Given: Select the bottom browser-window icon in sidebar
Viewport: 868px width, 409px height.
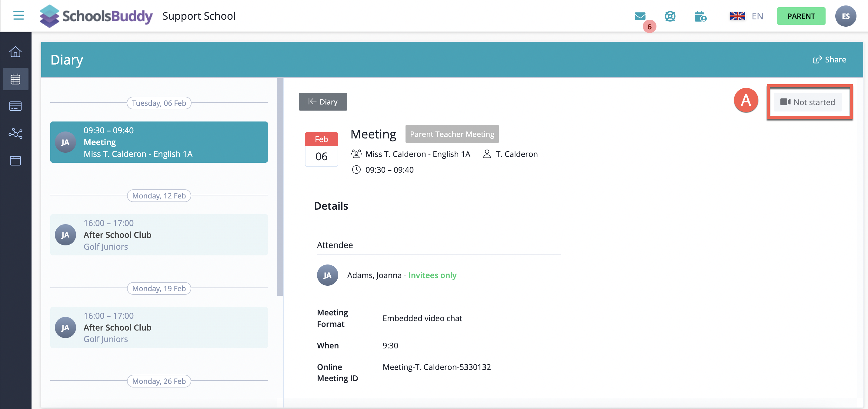Looking at the screenshot, I should click(x=15, y=161).
